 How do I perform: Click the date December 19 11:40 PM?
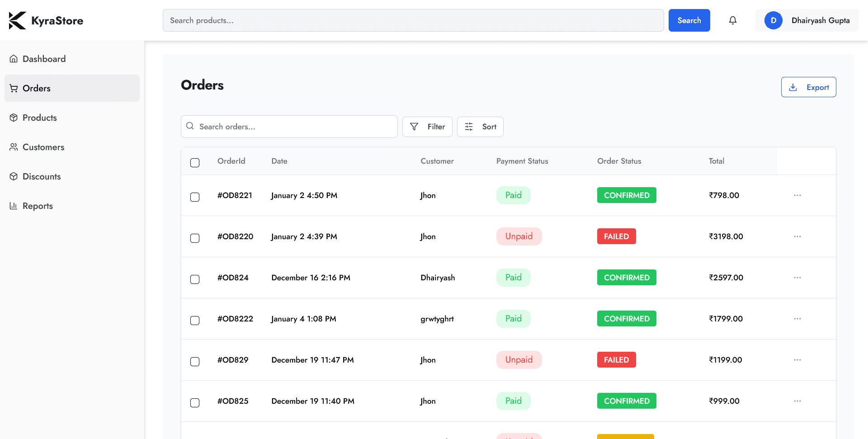pos(313,401)
